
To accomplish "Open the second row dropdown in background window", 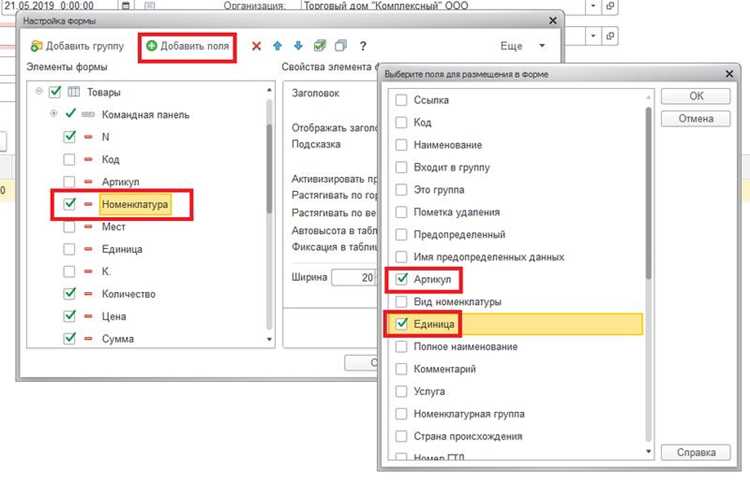I will coord(594,36).
